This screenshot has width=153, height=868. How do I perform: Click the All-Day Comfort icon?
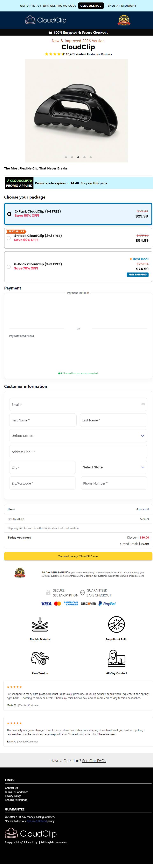point(116,658)
